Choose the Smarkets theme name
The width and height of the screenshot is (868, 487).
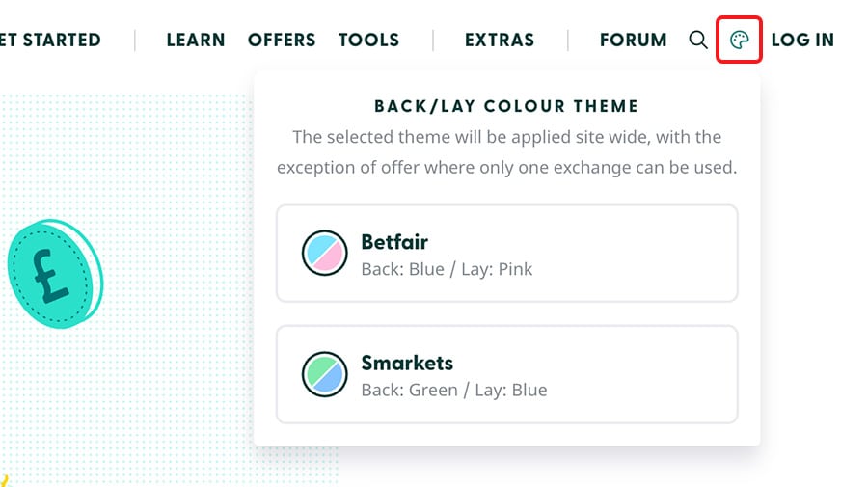coord(406,364)
